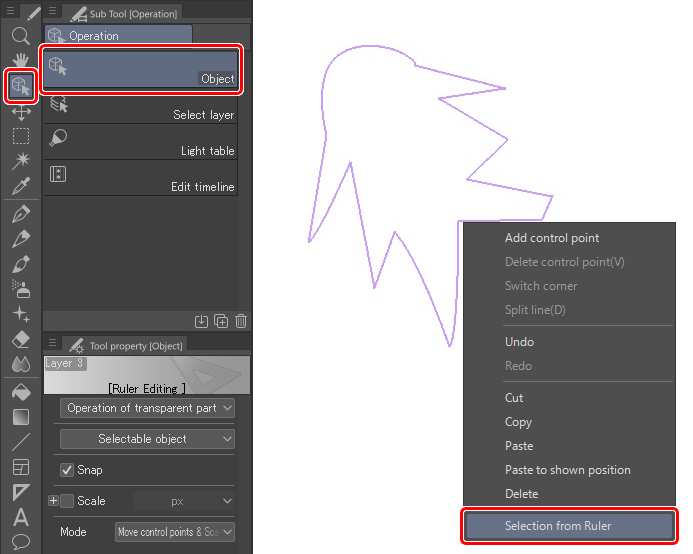693x554 pixels.
Task: Click Add control point menu entry
Action: coord(552,238)
